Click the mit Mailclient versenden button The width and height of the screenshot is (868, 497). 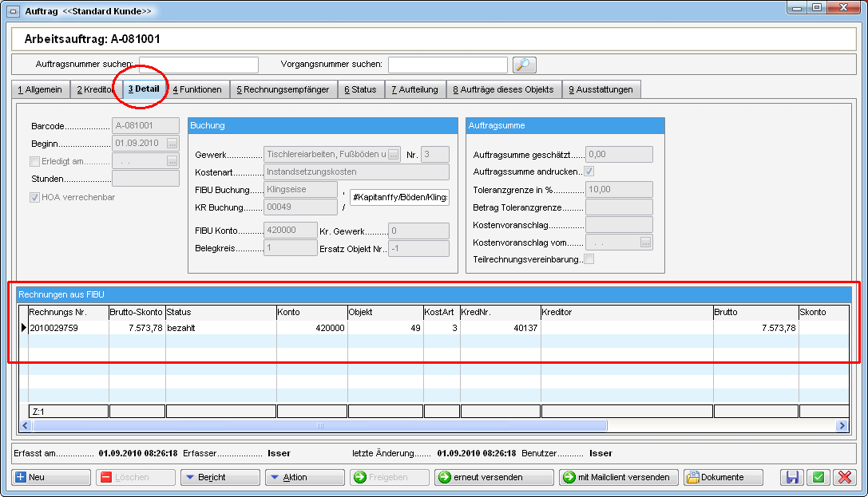coord(618,477)
